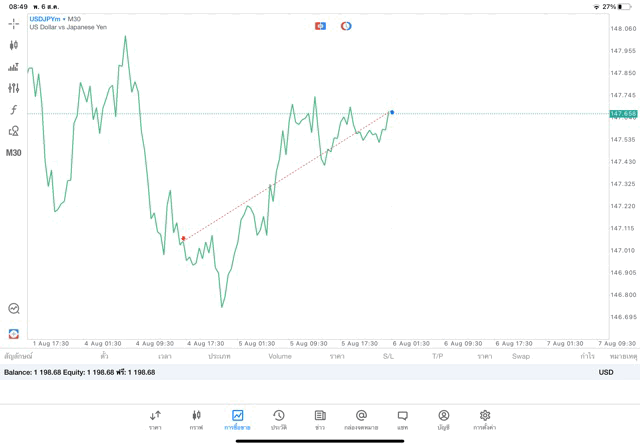Image resolution: width=640 pixels, height=447 pixels.
Task: Select the crosshair cursor tool
Action: pos(14,23)
